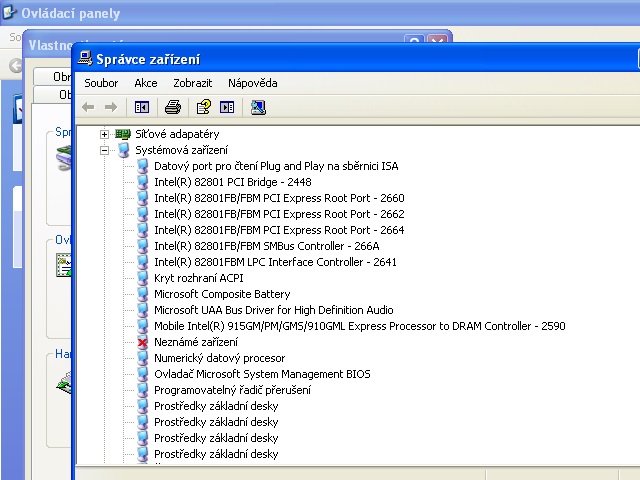Select Numerický datový procesor item
This screenshot has width=640, height=480.
pos(219,358)
